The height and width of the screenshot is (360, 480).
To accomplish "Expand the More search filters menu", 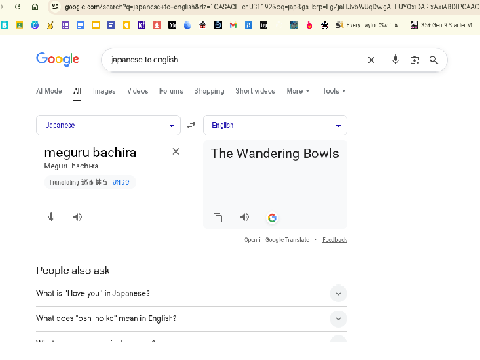I will pos(298,91).
